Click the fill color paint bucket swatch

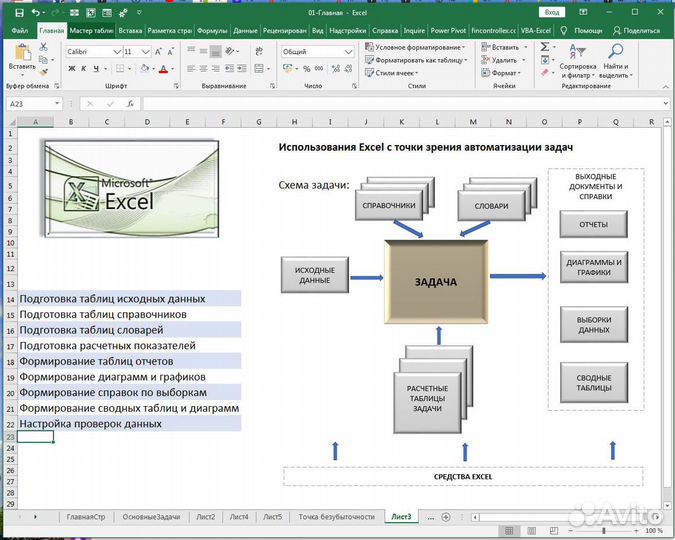coord(144,68)
